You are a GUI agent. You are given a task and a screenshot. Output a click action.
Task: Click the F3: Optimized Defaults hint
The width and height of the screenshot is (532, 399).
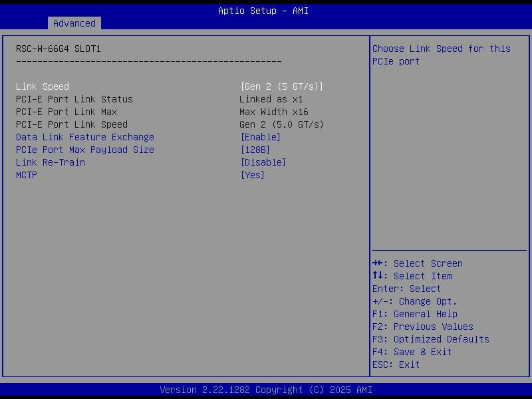pos(430,339)
